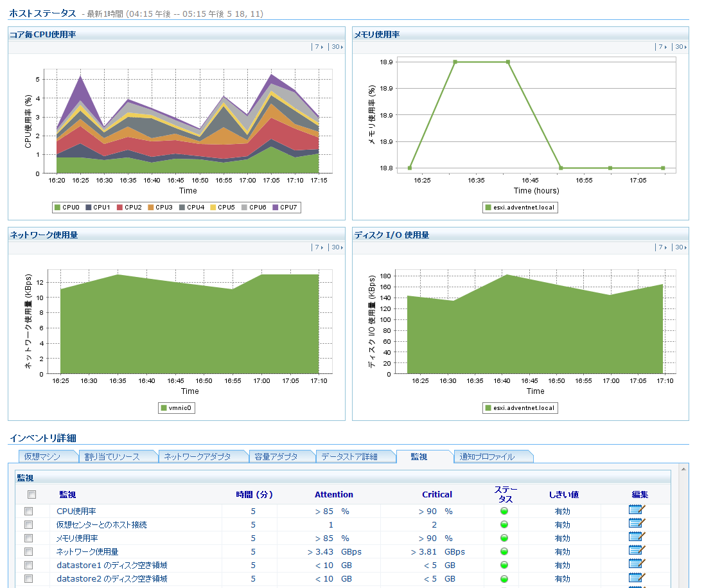This screenshot has width=704, height=588.
Task: Click edit icon for CPU使用率 row
Action: [637, 511]
